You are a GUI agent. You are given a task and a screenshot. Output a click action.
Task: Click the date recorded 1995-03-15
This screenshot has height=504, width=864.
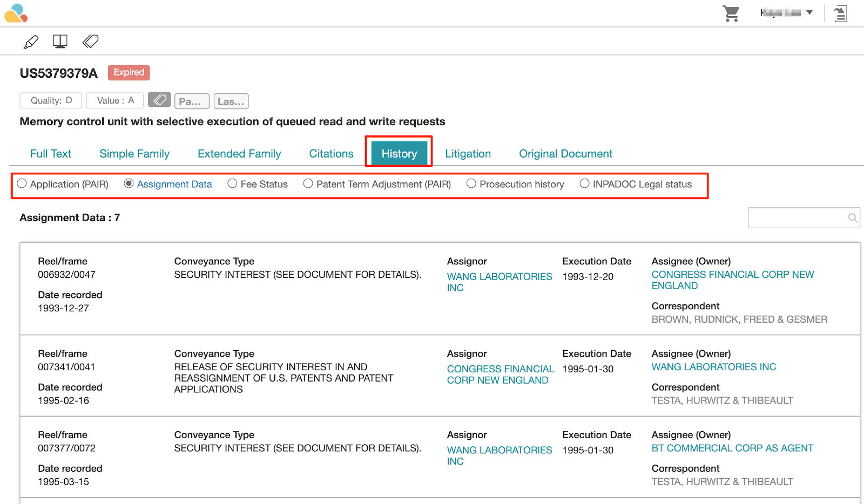pos(63,481)
